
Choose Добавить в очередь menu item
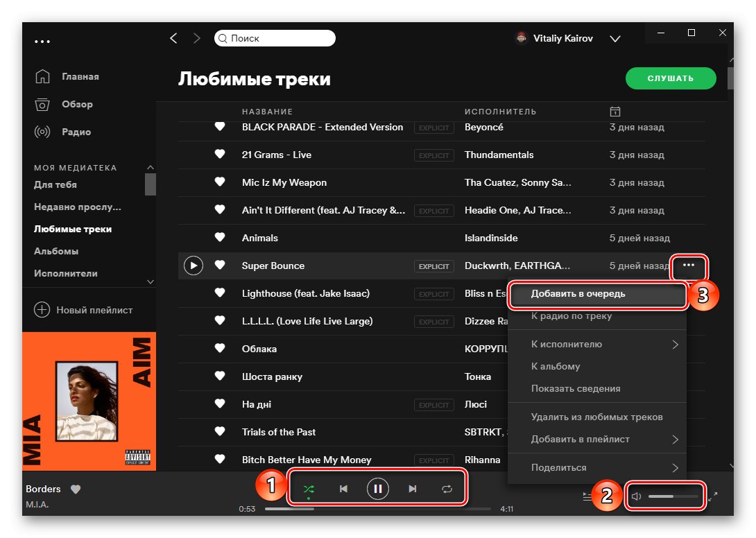click(x=597, y=293)
